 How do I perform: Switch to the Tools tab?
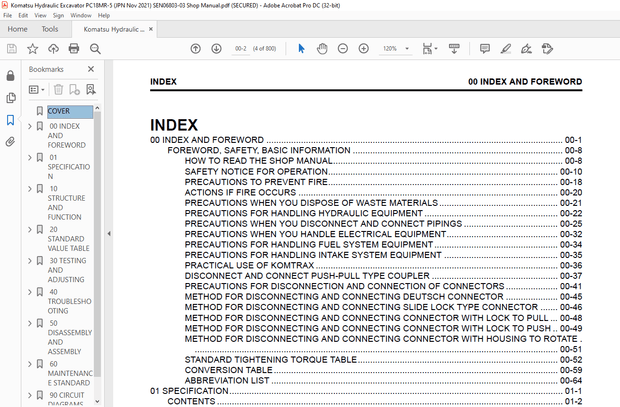[50, 29]
